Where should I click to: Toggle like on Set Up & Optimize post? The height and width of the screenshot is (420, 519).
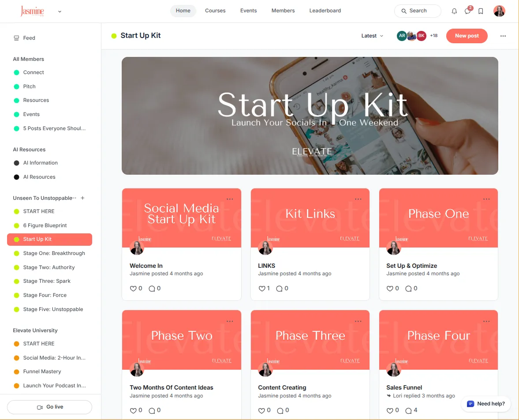point(390,289)
